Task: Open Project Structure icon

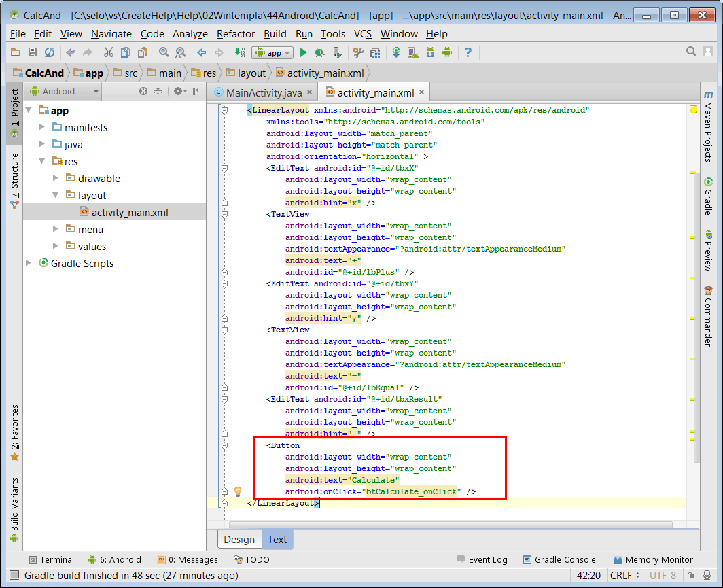Action: click(x=375, y=52)
